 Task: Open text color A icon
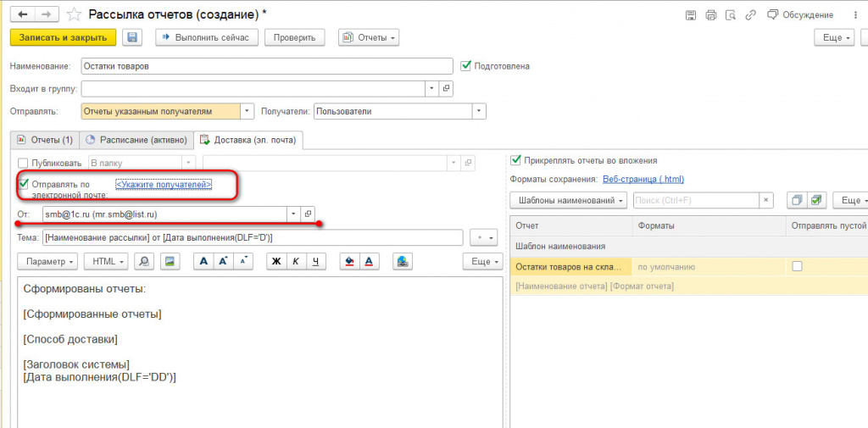[370, 261]
